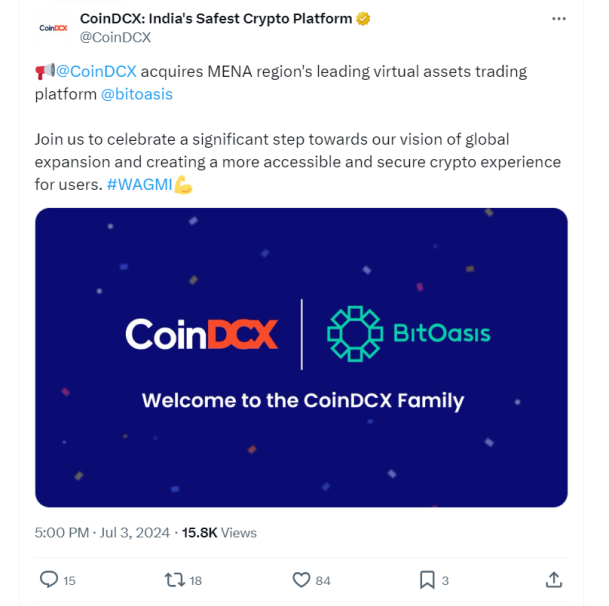The image size is (609, 606).
Task: Click the 5:00 PM Jul 3, 2024 timestamp
Action: [x=102, y=533]
